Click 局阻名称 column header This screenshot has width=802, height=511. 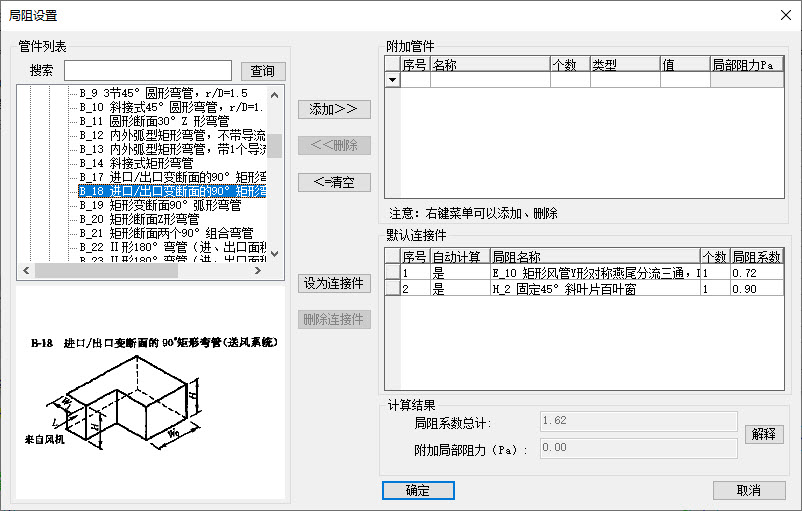tap(595, 256)
